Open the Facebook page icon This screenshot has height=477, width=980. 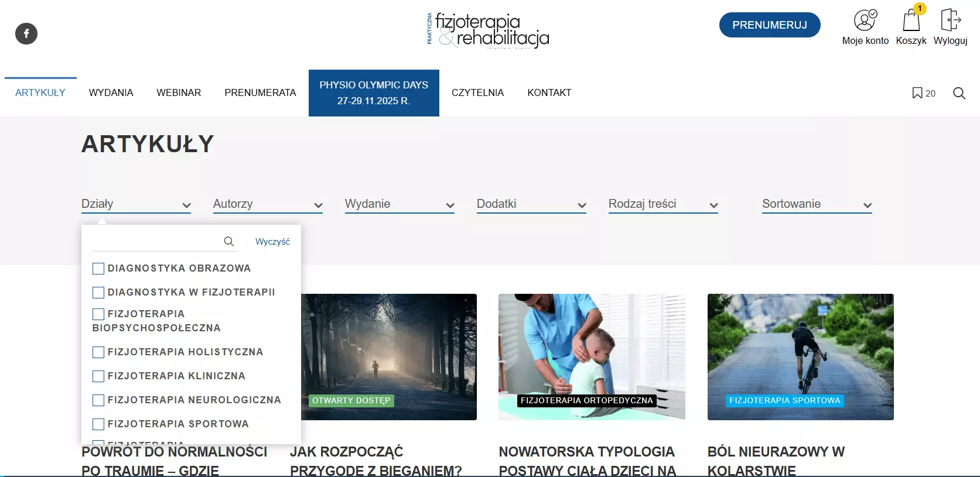pyautogui.click(x=26, y=33)
